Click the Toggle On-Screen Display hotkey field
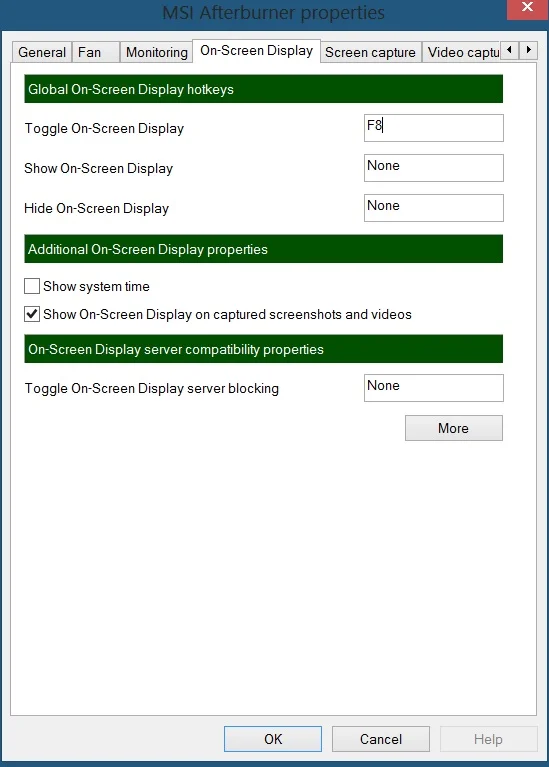 click(434, 128)
